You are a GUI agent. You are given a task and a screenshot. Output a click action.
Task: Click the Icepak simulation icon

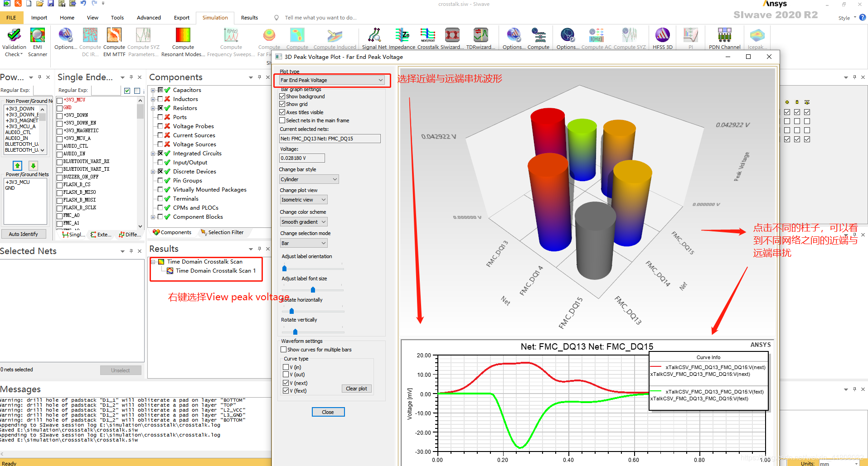click(757, 38)
